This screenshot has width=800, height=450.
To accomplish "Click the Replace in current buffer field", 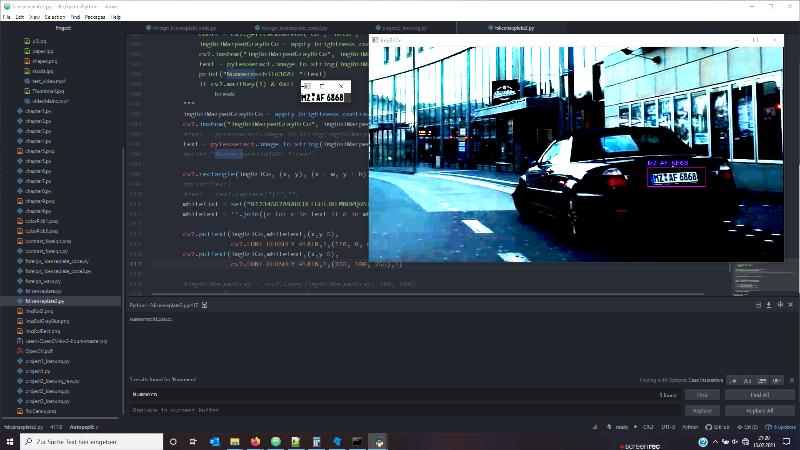I will [x=400, y=410].
